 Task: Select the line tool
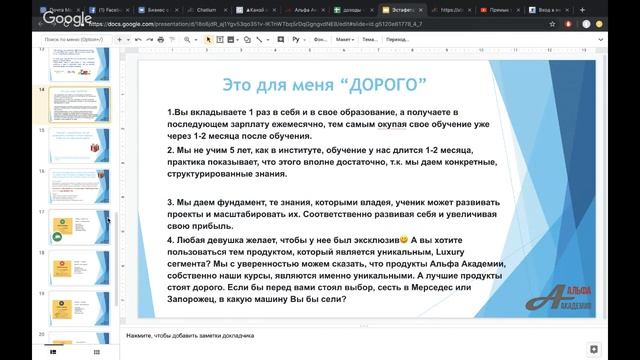[260, 40]
